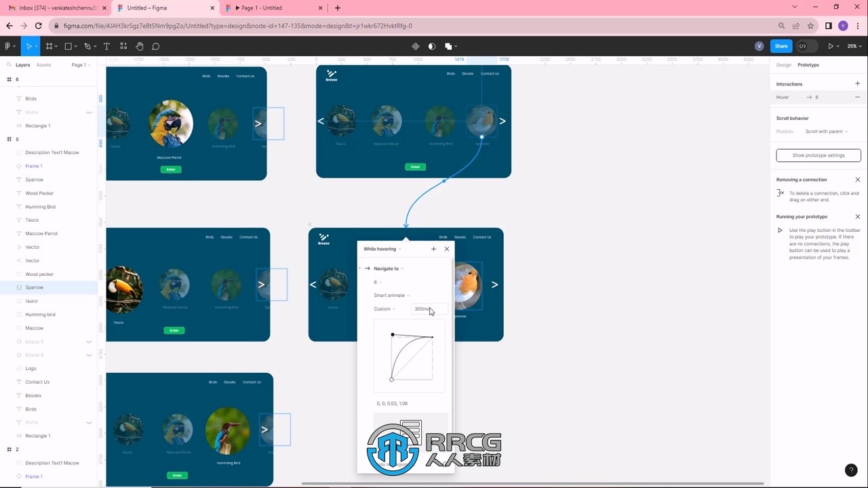The width and height of the screenshot is (868, 488).
Task: Click the bezier curve top control handle
Action: [x=393, y=334]
